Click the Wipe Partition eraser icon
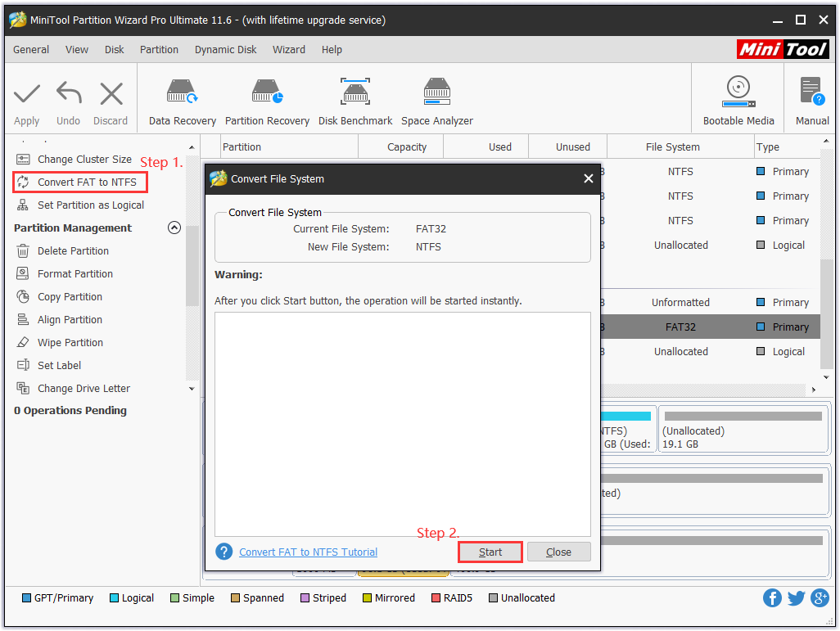This screenshot has height=631, width=840. (x=23, y=342)
